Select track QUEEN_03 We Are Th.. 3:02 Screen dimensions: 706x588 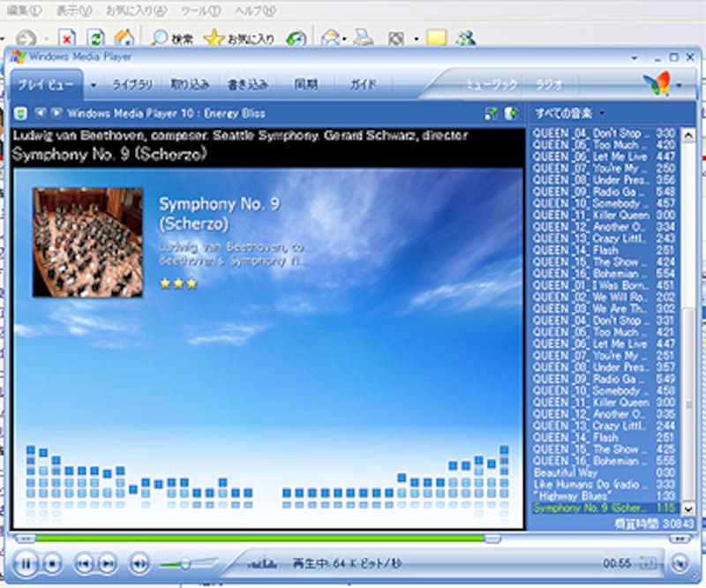[x=604, y=309]
